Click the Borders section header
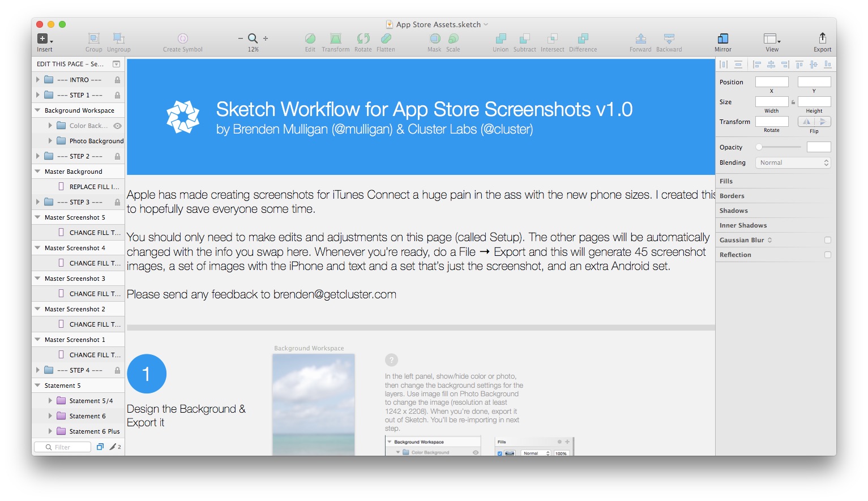Screen dimensions: 868x501 [x=732, y=196]
